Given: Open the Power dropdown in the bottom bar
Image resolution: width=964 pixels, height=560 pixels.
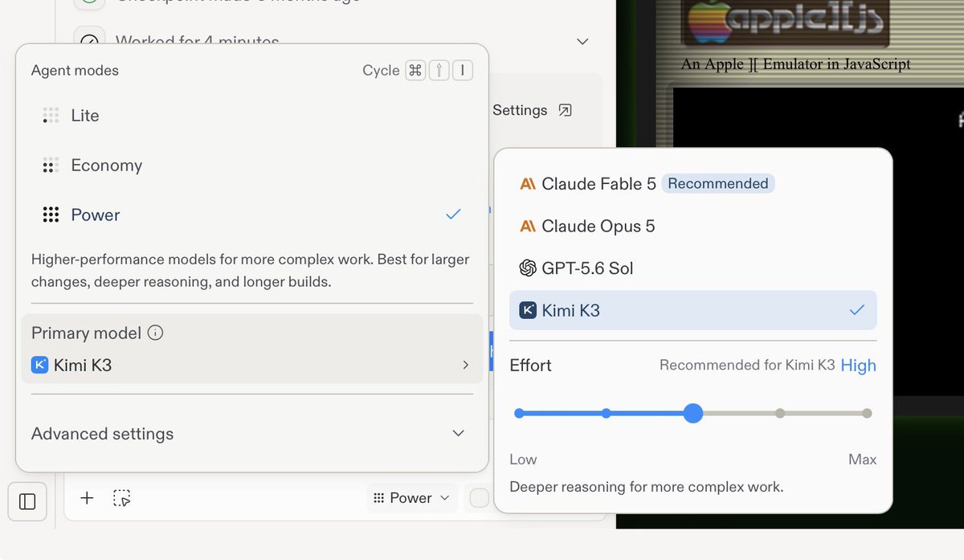Looking at the screenshot, I should pyautogui.click(x=412, y=498).
